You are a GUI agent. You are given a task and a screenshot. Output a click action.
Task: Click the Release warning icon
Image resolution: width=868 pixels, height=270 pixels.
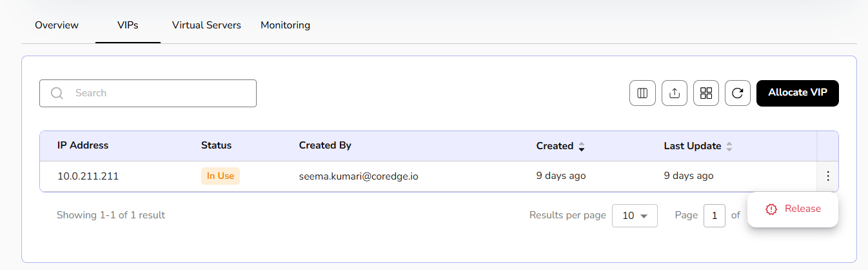(771, 209)
